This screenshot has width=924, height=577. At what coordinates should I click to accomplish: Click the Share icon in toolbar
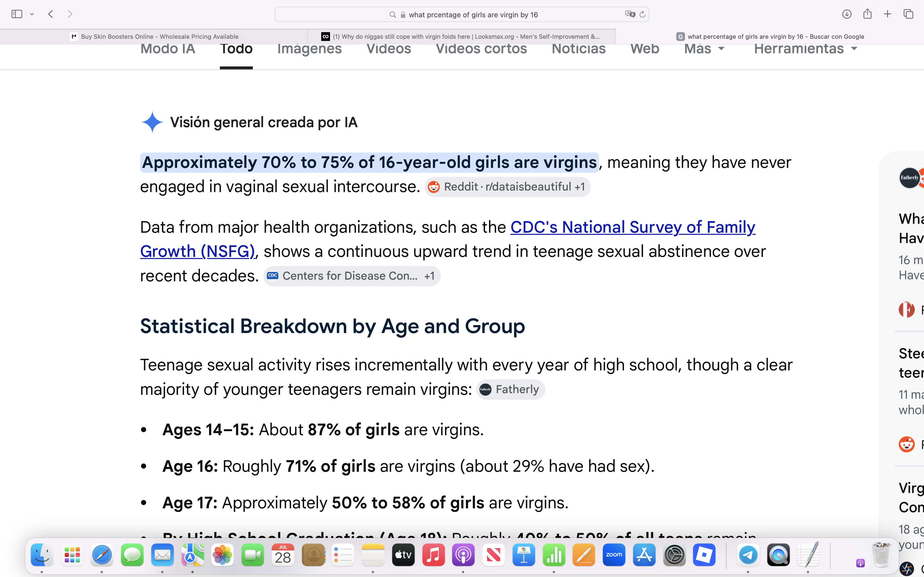click(868, 14)
